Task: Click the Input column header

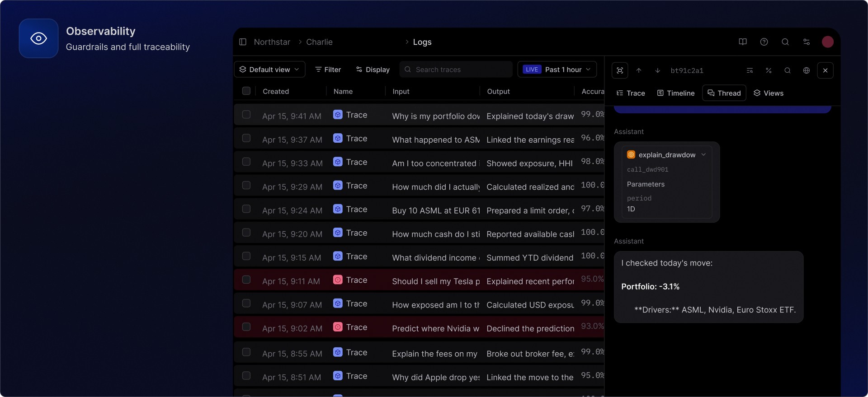Action: tap(401, 91)
